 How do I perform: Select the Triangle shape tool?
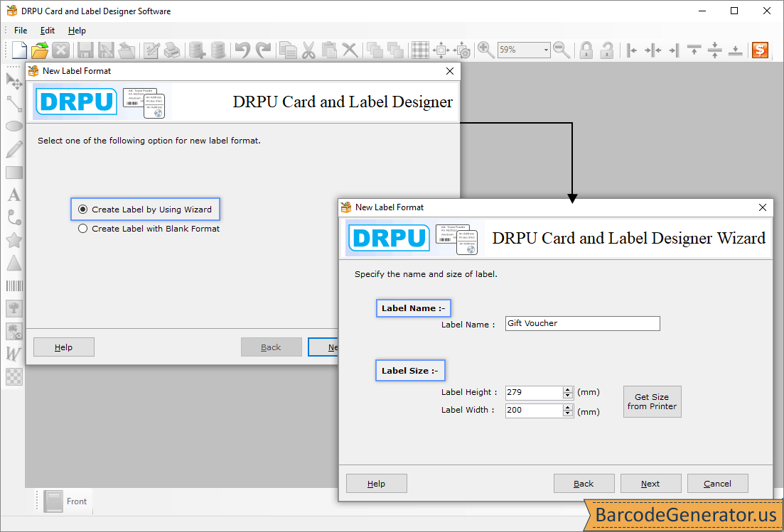click(14, 264)
